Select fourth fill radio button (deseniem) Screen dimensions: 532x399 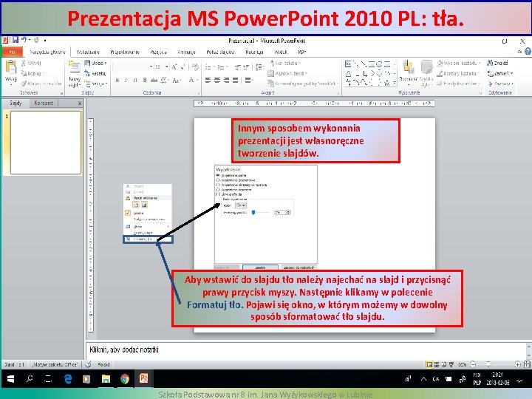[218, 190]
